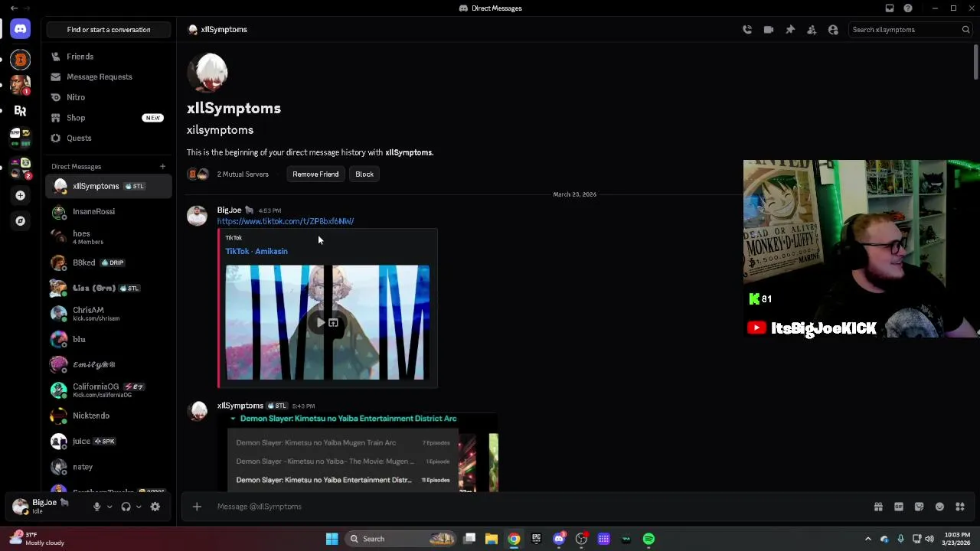
Task: Click the chat vertical scrollbar
Action: click(x=975, y=63)
